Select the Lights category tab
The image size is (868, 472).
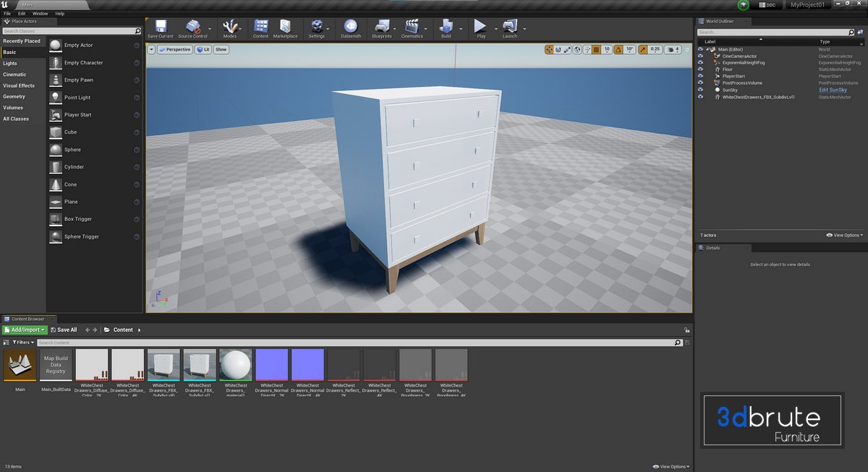[10, 64]
